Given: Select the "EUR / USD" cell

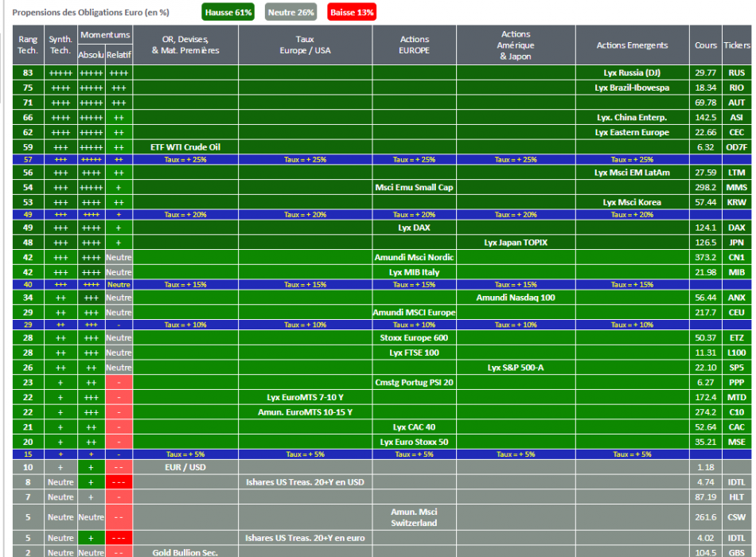Looking at the screenshot, I should (x=185, y=468).
